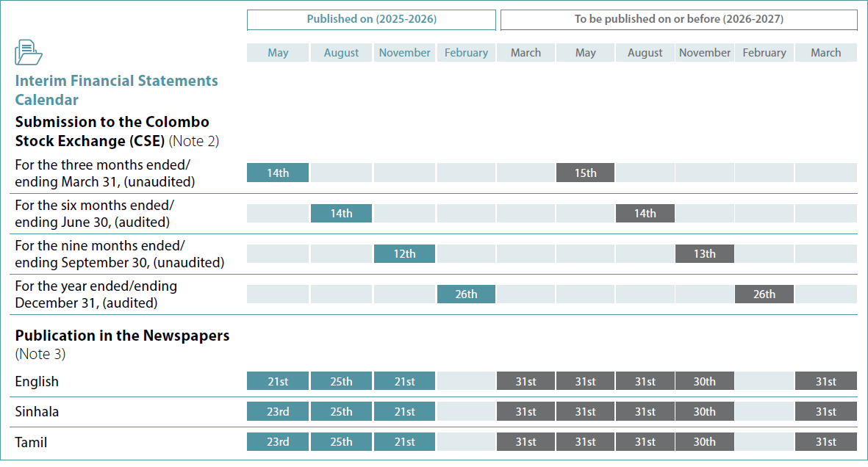
Task: Click the '(Note 3)' text under Publication heading
Action: (x=40, y=354)
